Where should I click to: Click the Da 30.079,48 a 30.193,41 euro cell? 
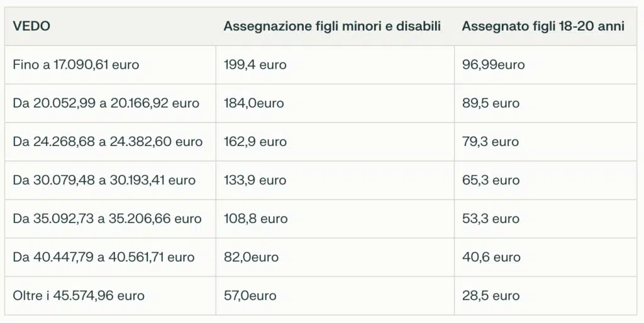coord(104,180)
